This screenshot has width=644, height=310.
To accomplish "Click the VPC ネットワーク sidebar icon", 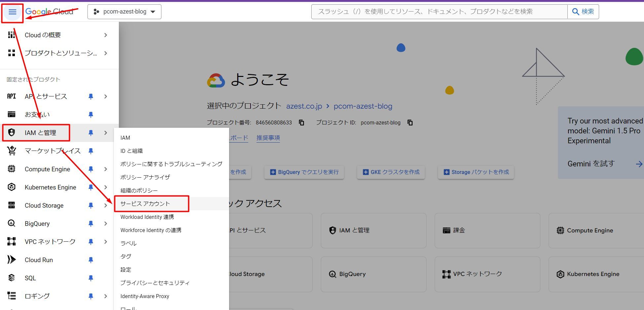I will [x=12, y=242].
